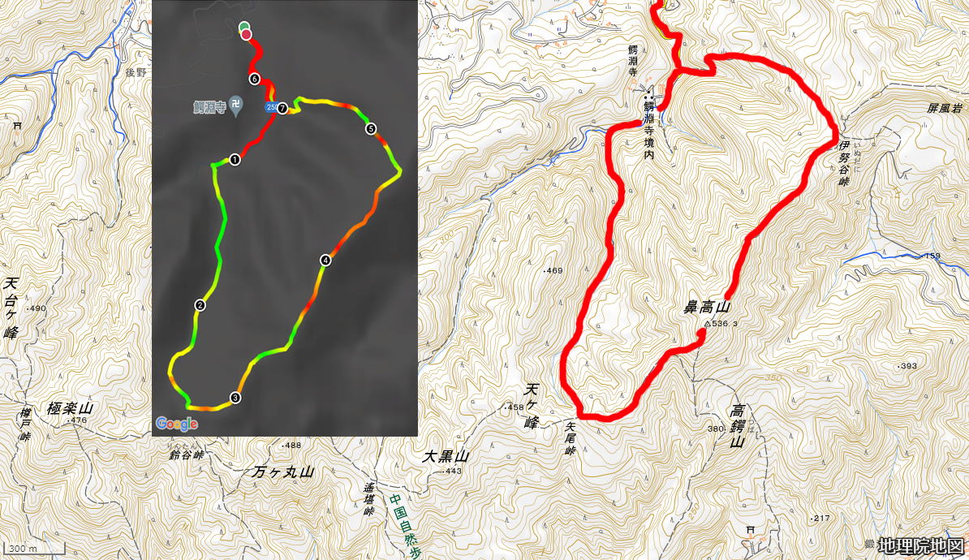
Task: Click the 536.3 triangulation point symbol
Action: tap(708, 323)
